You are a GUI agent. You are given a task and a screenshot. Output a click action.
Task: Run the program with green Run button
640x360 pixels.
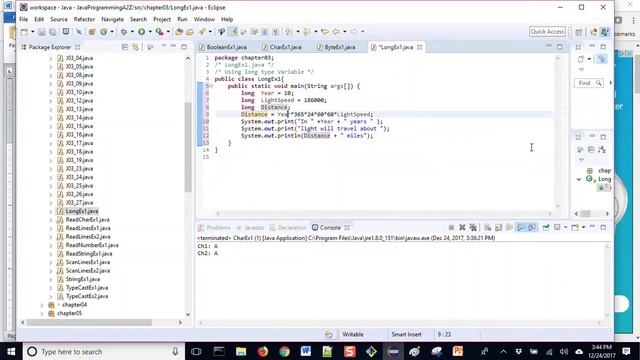[x=142, y=32]
